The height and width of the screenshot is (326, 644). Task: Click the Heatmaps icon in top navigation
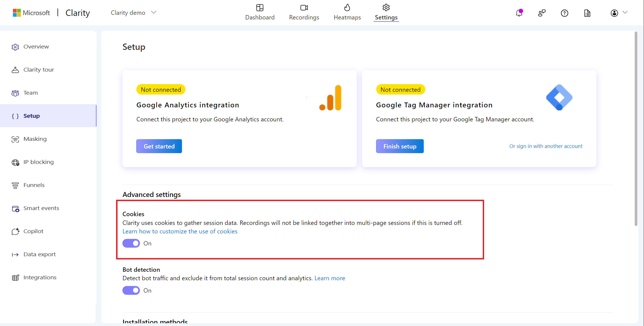pyautogui.click(x=347, y=7)
